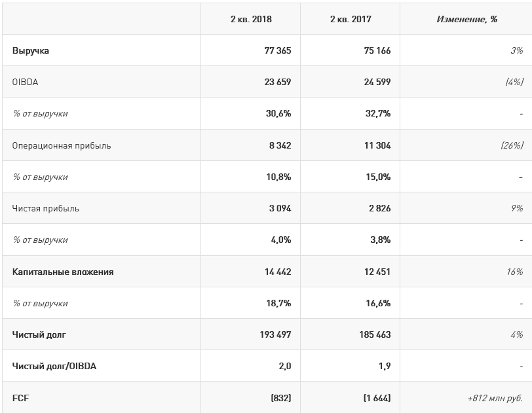Click the "2 кв. 2017" column header
The image size is (532, 413).
pyautogui.click(x=351, y=19)
